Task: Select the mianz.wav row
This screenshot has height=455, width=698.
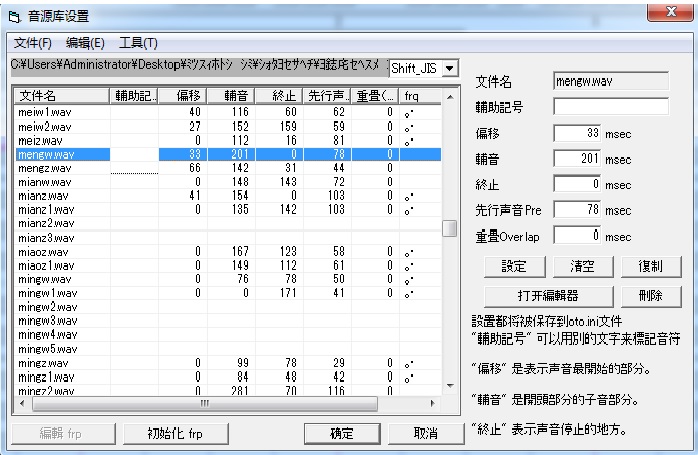Action: (228, 196)
